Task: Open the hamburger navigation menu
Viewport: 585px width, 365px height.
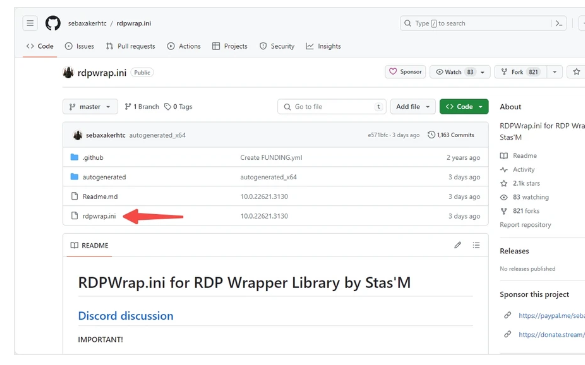Action: point(30,23)
